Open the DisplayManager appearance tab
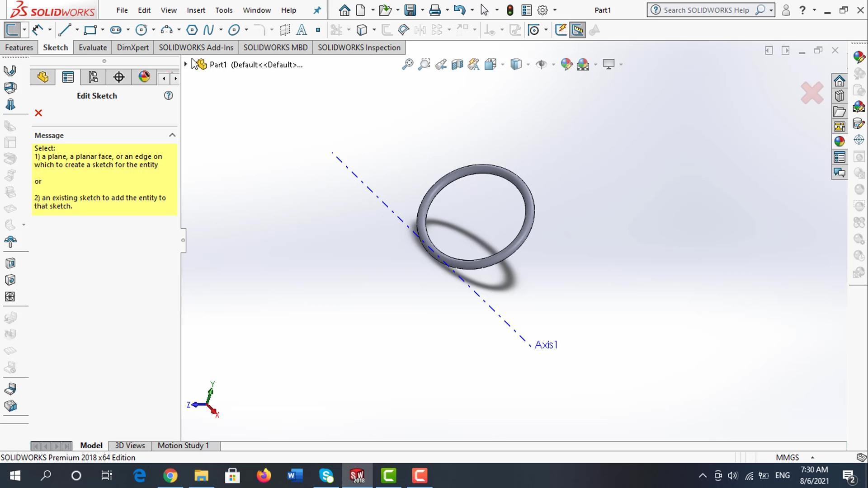The height and width of the screenshot is (488, 868). click(144, 77)
